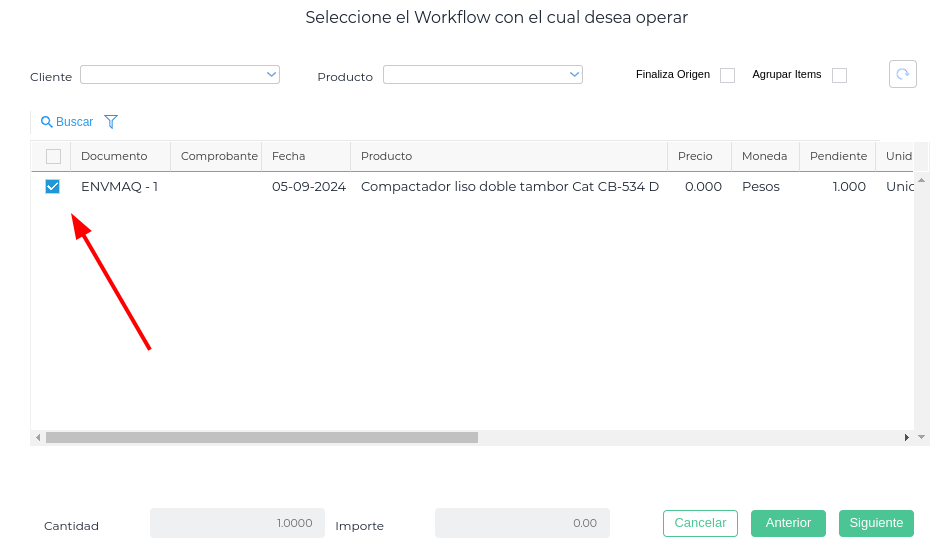Image resolution: width=940 pixels, height=551 pixels.
Task: Click the Cantidad input field
Action: tap(237, 523)
